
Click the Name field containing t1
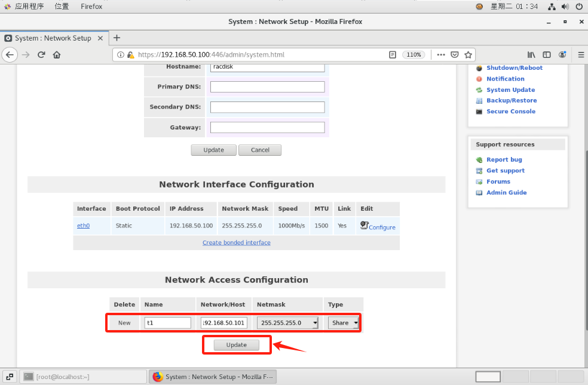[x=168, y=323]
